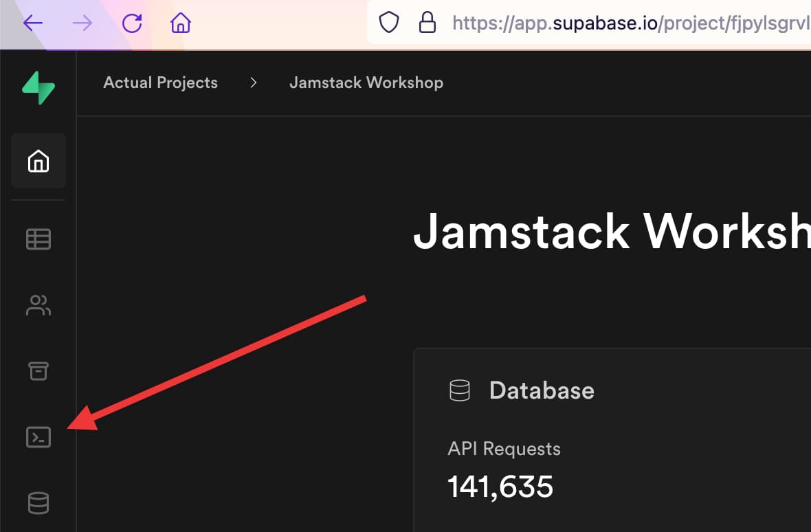Click the padlock site security icon

pyautogui.click(x=427, y=23)
